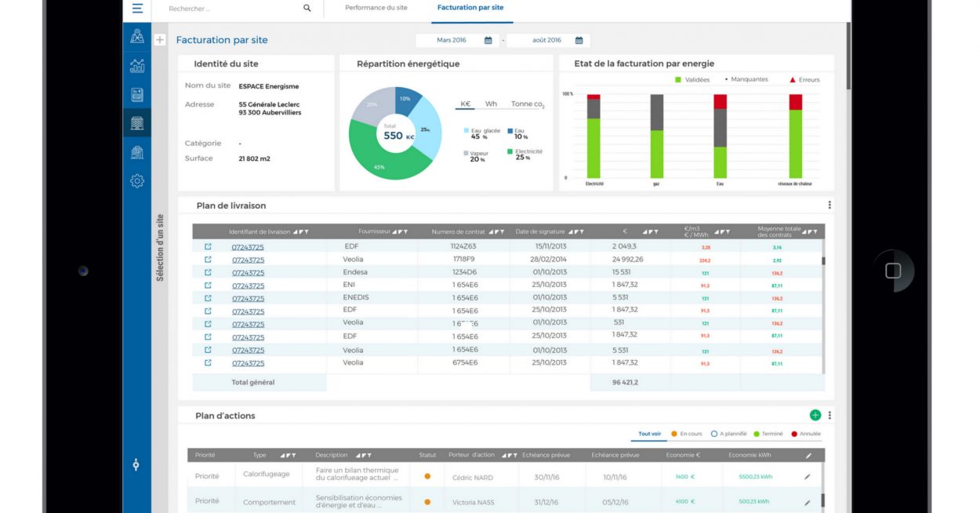Open delivery 07243725 link in Veolia 6754E6 row
The height and width of the screenshot is (513, 980).
(248, 363)
